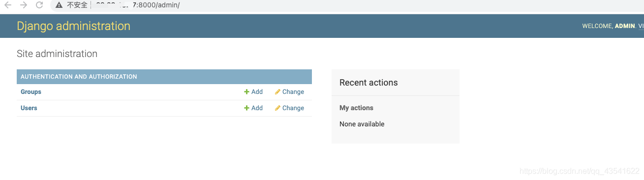The height and width of the screenshot is (180, 644).
Task: Click the partially visible View site link
Action: [x=641, y=26]
